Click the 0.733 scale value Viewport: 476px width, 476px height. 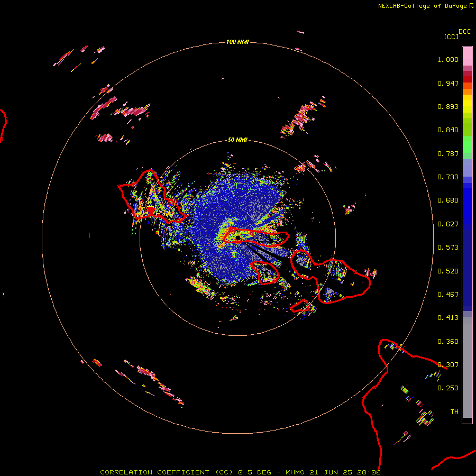point(448,177)
